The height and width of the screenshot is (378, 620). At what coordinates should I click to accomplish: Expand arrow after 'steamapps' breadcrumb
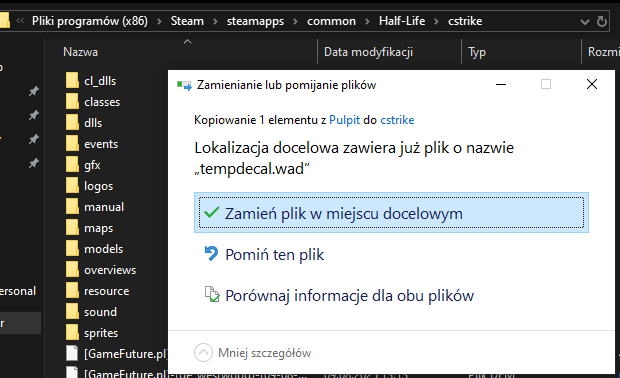click(295, 21)
